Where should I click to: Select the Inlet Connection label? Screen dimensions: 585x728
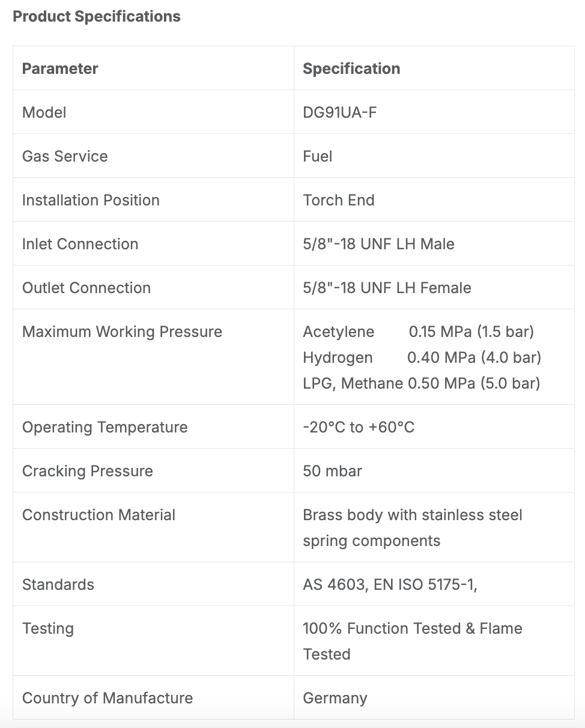[80, 244]
